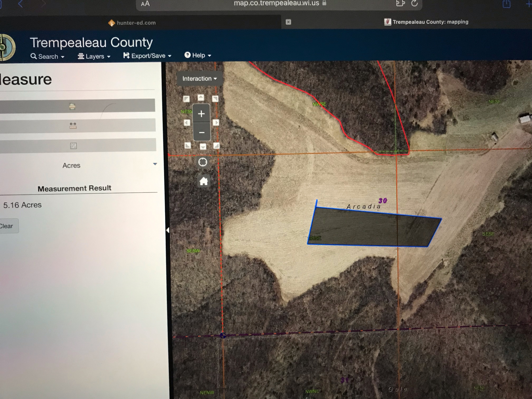The width and height of the screenshot is (532, 399).
Task: Open the Help menu
Action: (x=198, y=55)
